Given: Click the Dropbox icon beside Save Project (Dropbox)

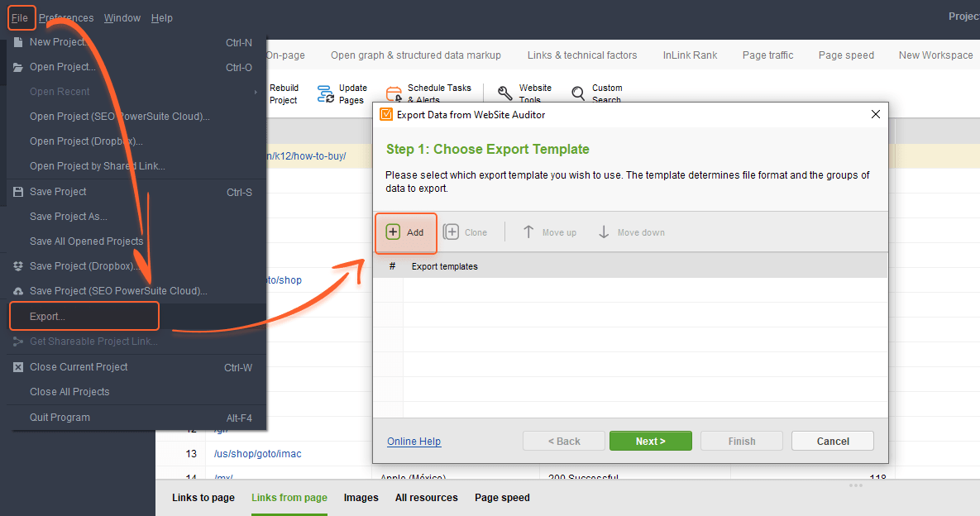Looking at the screenshot, I should point(18,266).
